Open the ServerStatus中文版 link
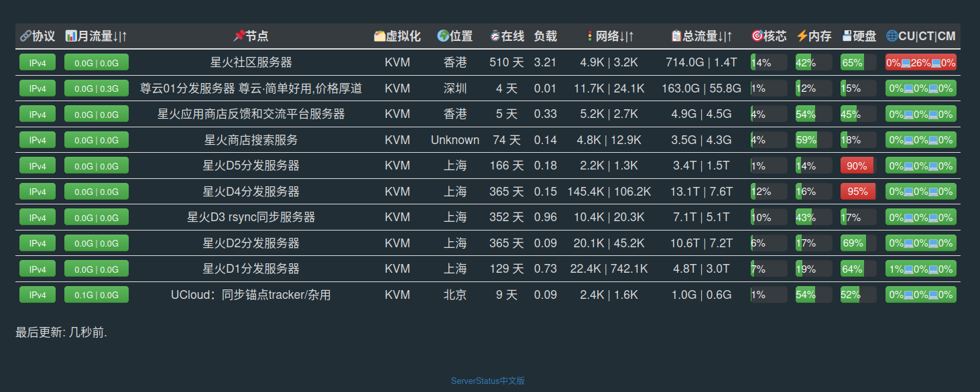Screen dimensions: 980x392 click(487, 380)
